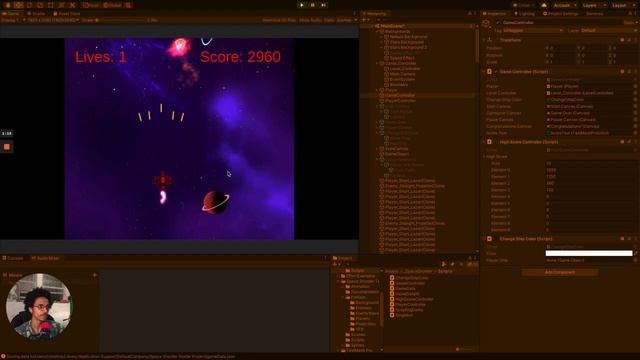
Task: Toggle the Pivot handle position button
Action: click(91, 5)
